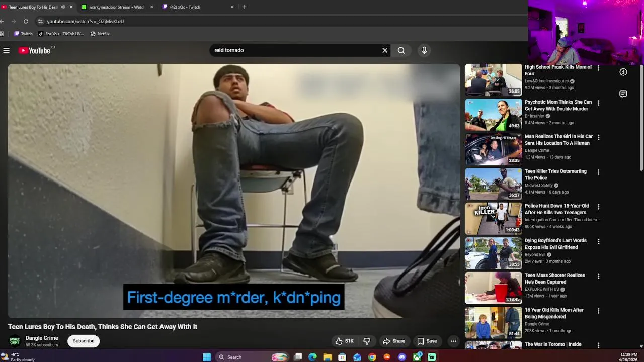This screenshot has width=644, height=362.
Task: Mute the YouTube tab audio icon
Action: tap(63, 7)
